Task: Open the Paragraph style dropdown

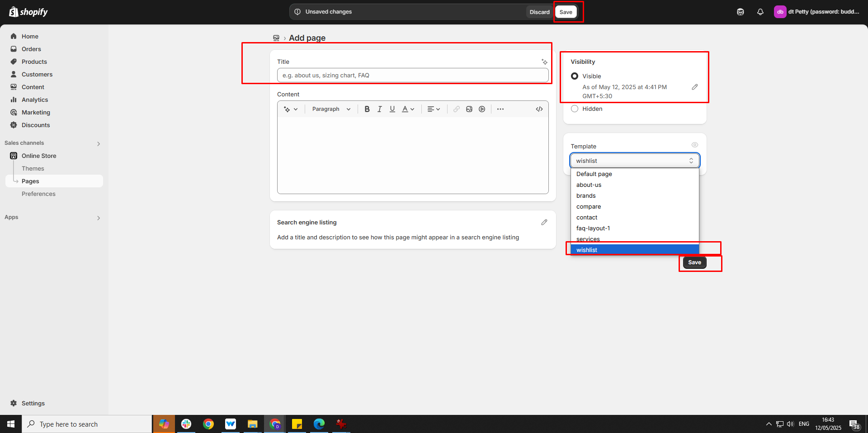Action: [x=331, y=109]
